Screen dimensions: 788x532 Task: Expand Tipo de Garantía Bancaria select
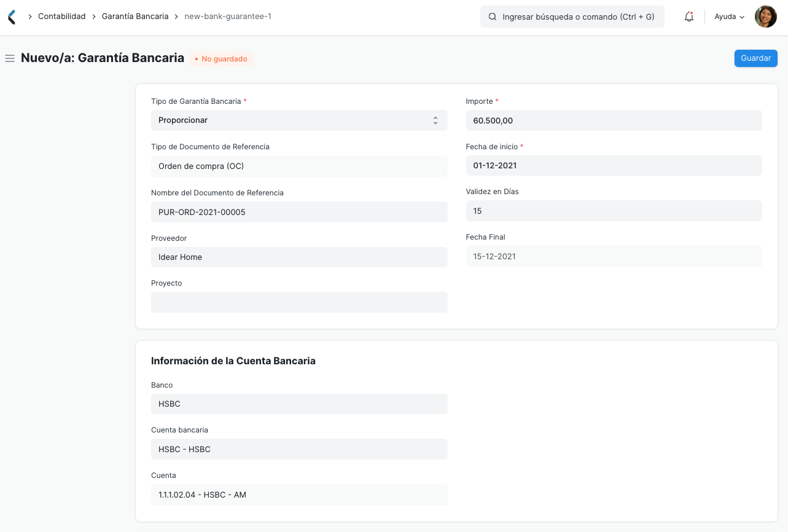click(x=299, y=120)
